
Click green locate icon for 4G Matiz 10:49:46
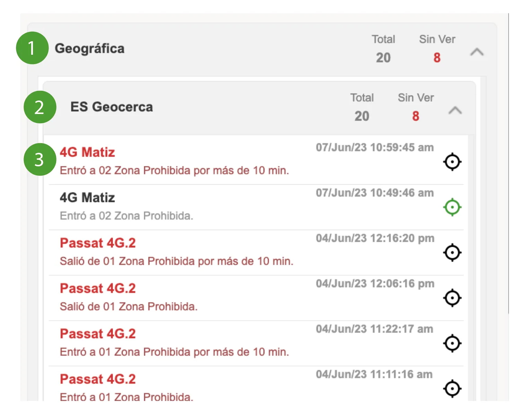[452, 207]
